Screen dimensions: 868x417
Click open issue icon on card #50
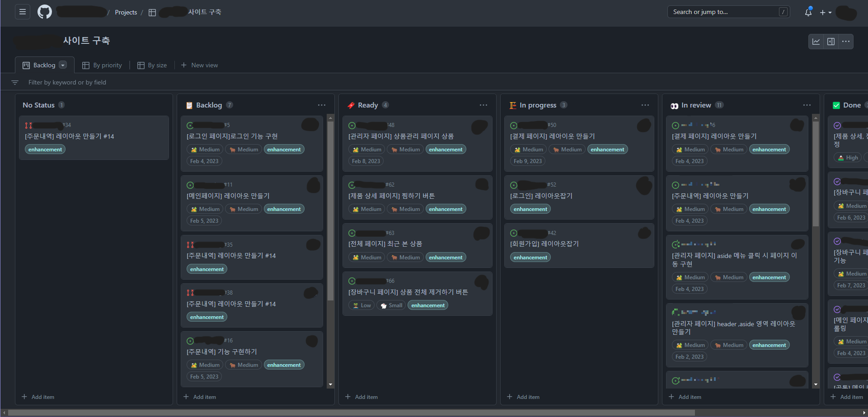pos(514,125)
